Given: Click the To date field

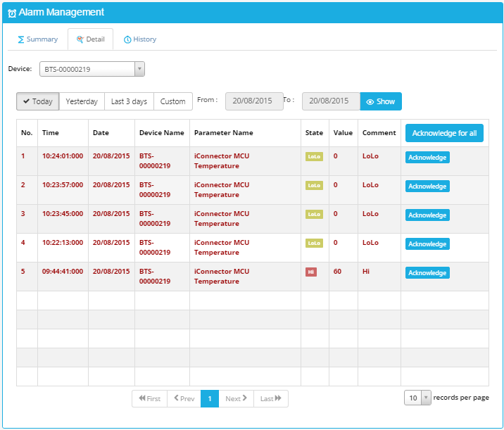Looking at the screenshot, I should [x=331, y=101].
